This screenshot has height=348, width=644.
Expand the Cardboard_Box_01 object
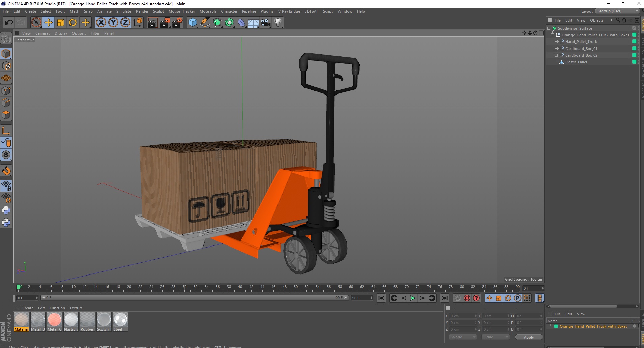[556, 48]
